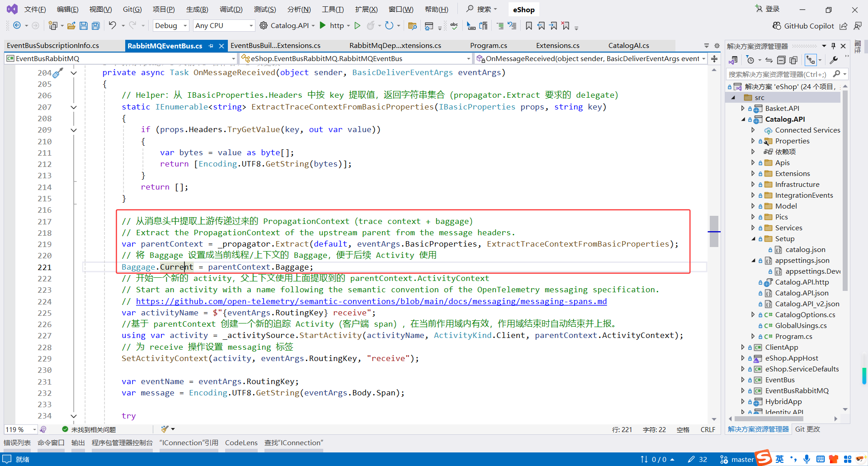Open the messaging-spans.md GitHub link
Screen dimensions: 868x466
371,301
